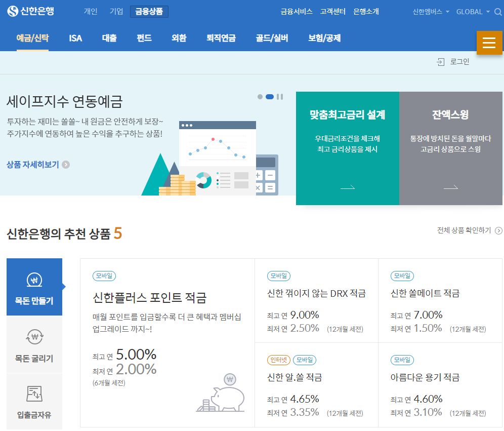Switch to the 대출 tab
The image size is (504, 431).
point(109,38)
